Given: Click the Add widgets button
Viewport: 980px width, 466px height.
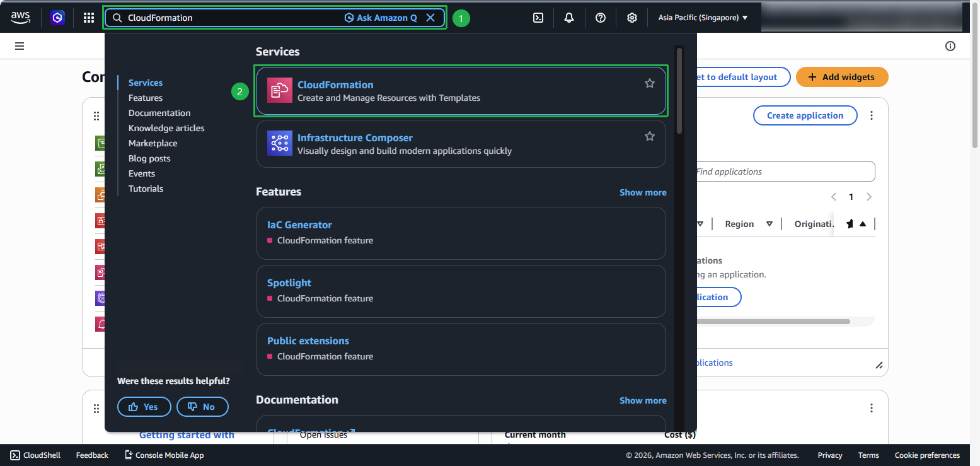Looking at the screenshot, I should point(842,77).
